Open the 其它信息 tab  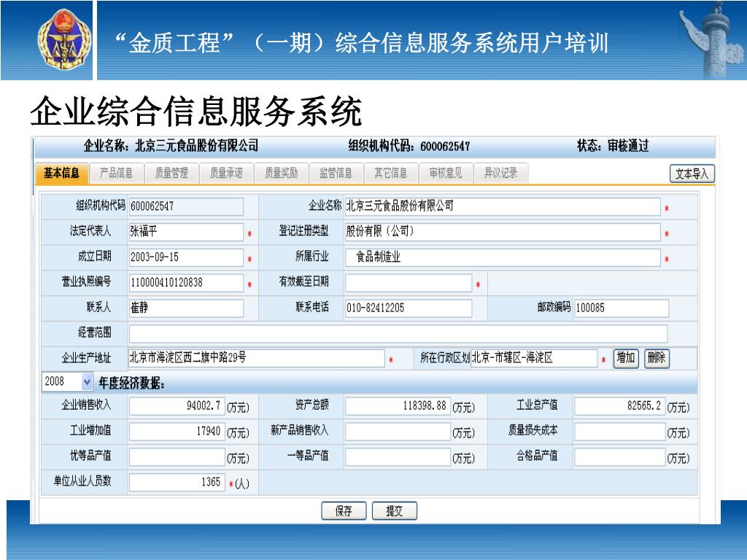click(x=391, y=174)
